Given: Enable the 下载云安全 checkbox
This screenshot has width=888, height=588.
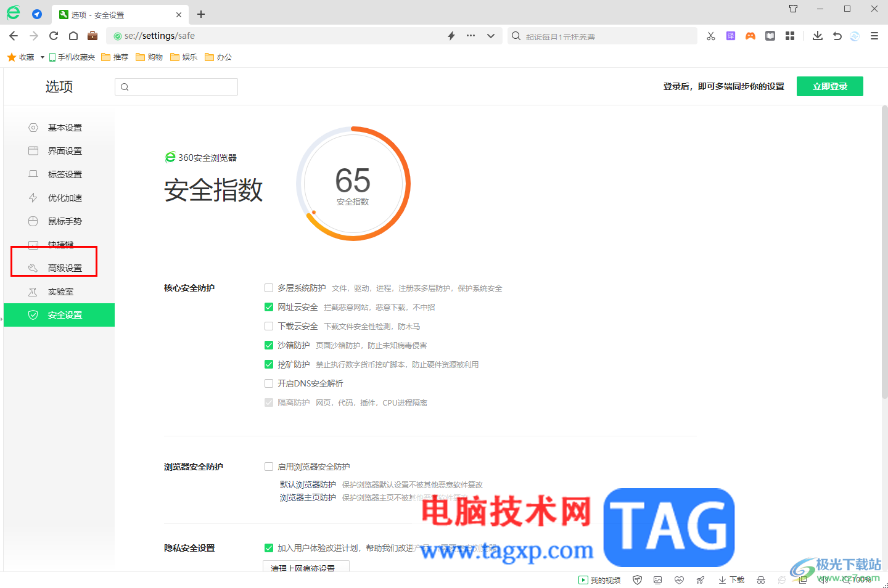Looking at the screenshot, I should pos(269,326).
